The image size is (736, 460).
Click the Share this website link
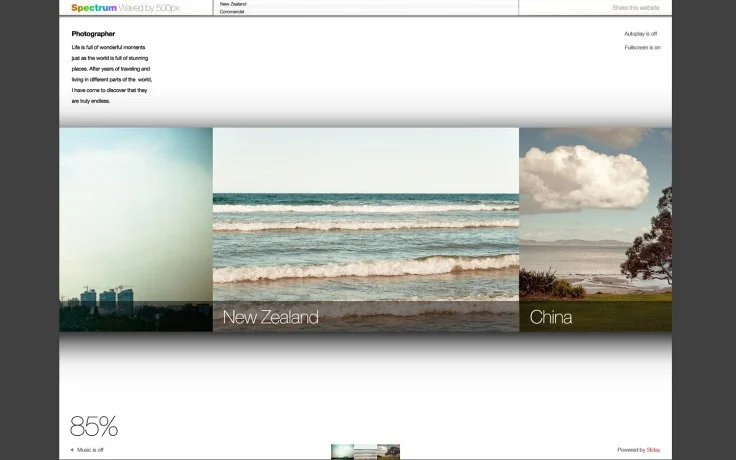pyautogui.click(x=636, y=8)
